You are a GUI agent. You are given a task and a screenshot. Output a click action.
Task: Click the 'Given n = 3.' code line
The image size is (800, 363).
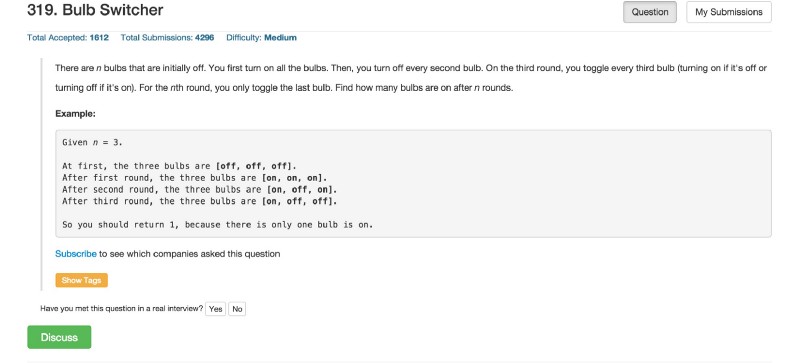click(x=92, y=142)
